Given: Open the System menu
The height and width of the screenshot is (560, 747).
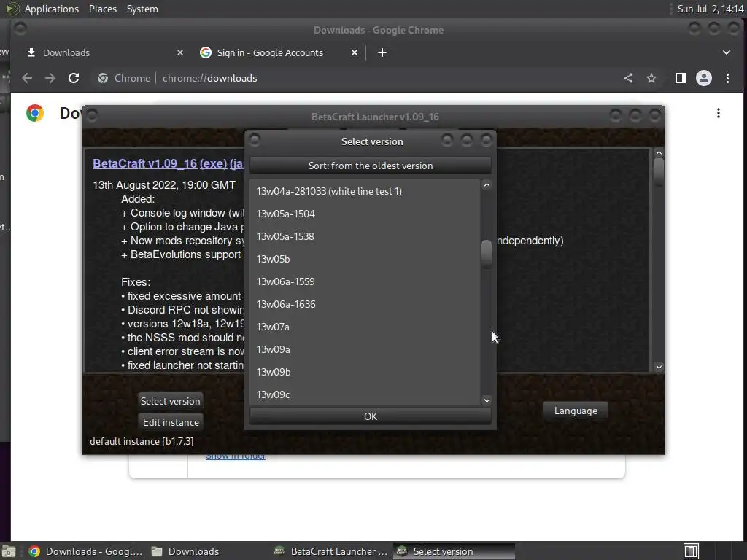Looking at the screenshot, I should click(142, 9).
